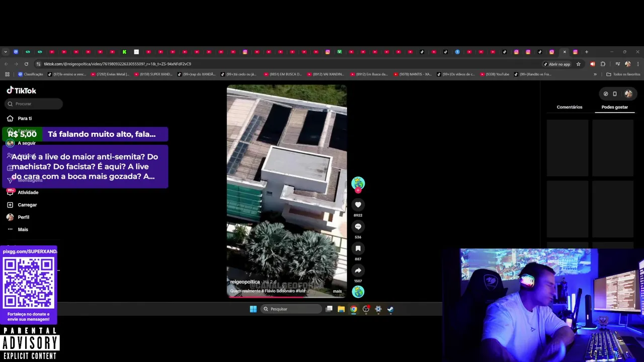This screenshot has width=644, height=362.
Task: Open the Classificação bookmark
Action: pyautogui.click(x=30, y=74)
